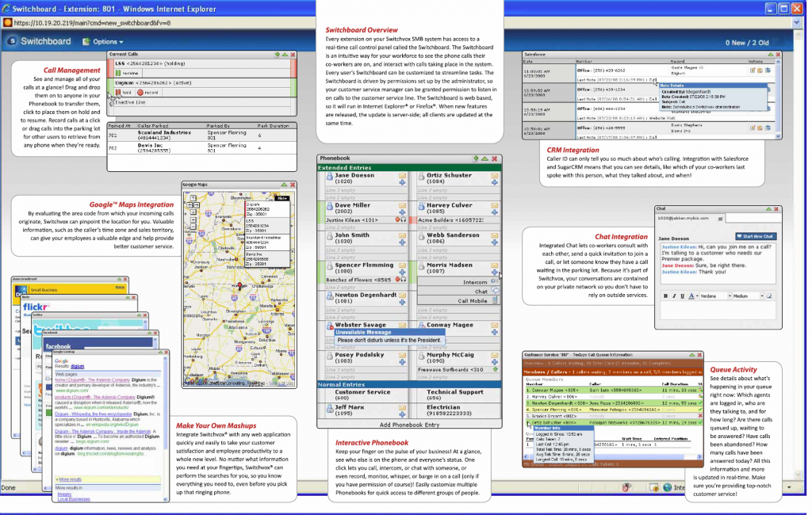Click Webb Sanderson's voicemail envelope icon
The width and height of the screenshot is (812, 515).
click(x=495, y=236)
